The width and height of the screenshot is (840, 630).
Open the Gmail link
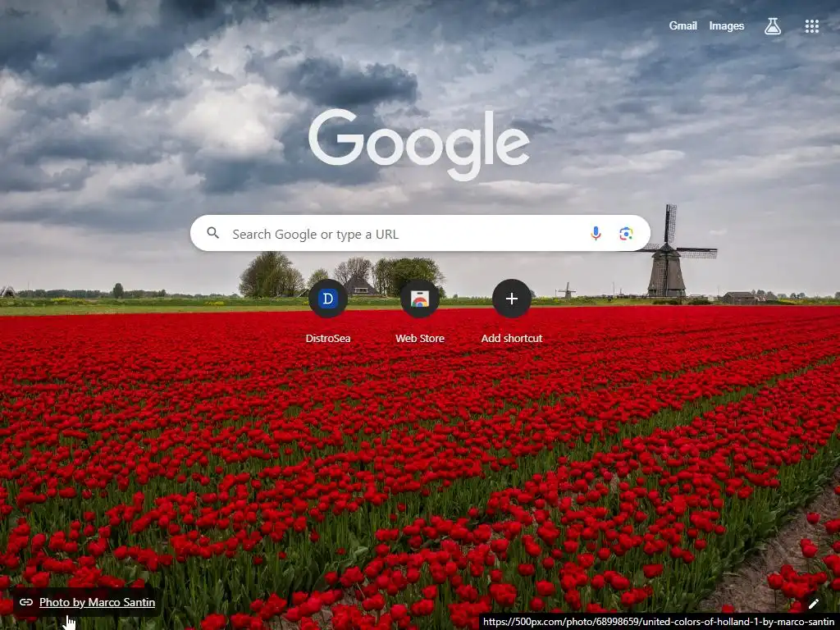tap(682, 25)
